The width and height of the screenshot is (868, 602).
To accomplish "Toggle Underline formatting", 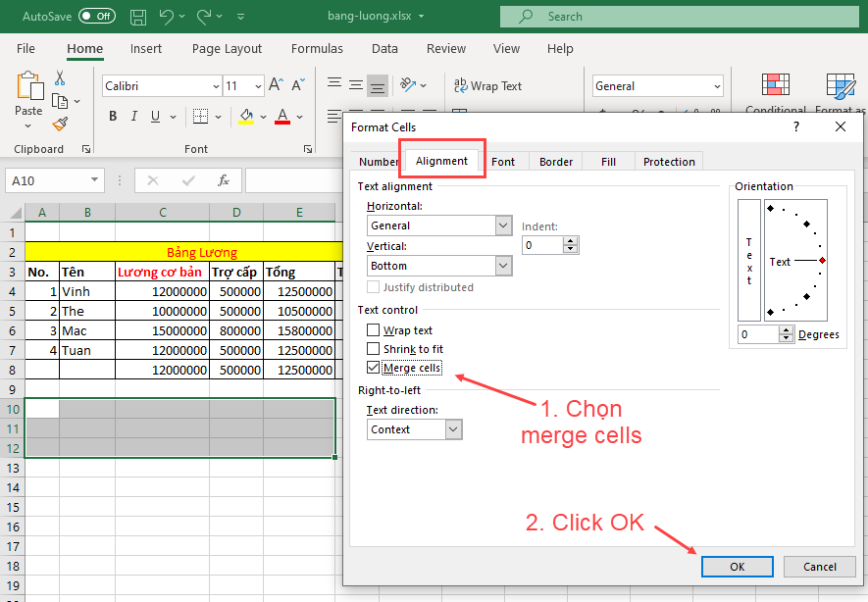I will pyautogui.click(x=156, y=117).
